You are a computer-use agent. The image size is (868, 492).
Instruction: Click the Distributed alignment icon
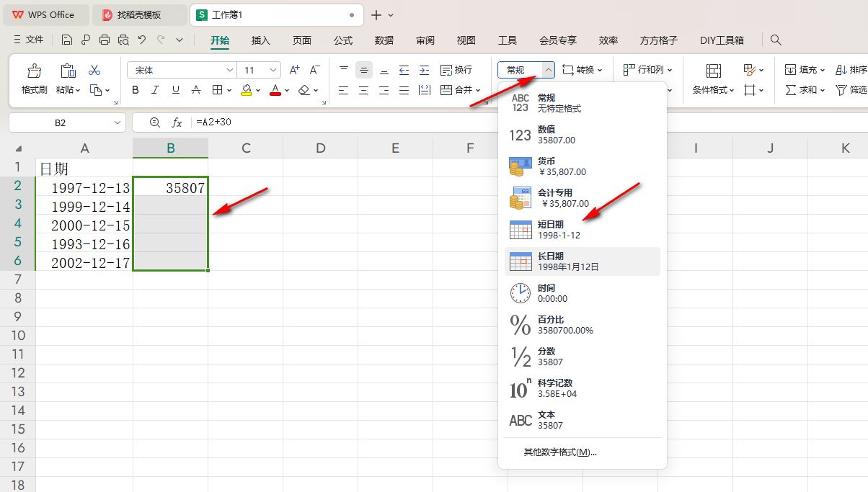(x=425, y=90)
